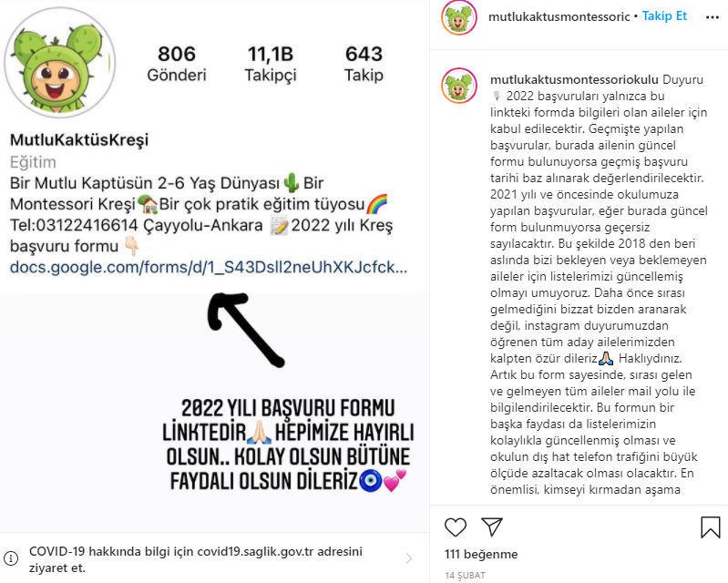
Task: Click the large cactus profile picture
Action: 60,63
